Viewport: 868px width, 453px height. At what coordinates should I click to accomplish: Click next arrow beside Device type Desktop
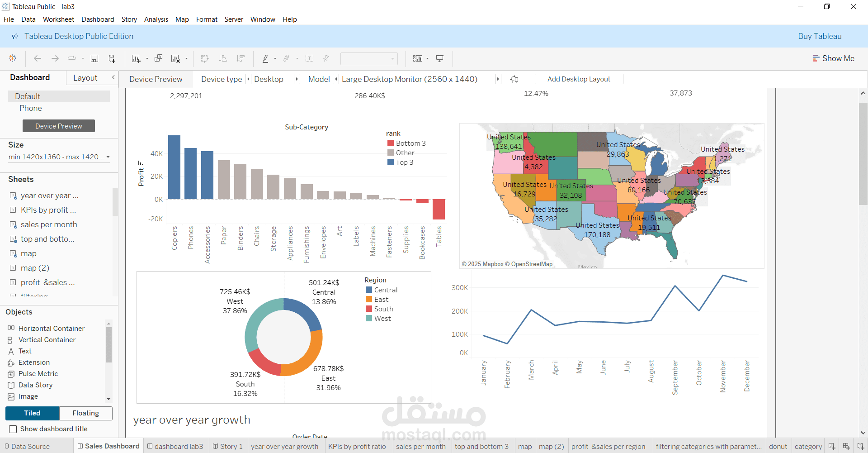point(297,79)
